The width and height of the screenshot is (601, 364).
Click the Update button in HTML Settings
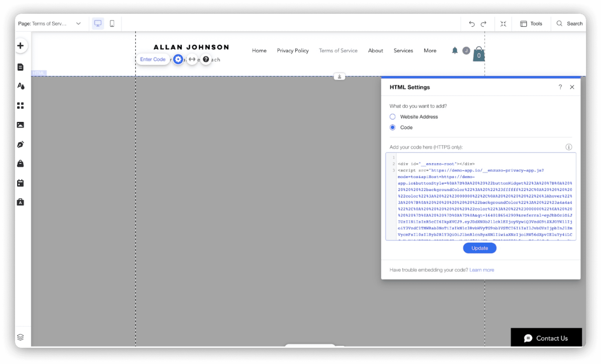480,248
